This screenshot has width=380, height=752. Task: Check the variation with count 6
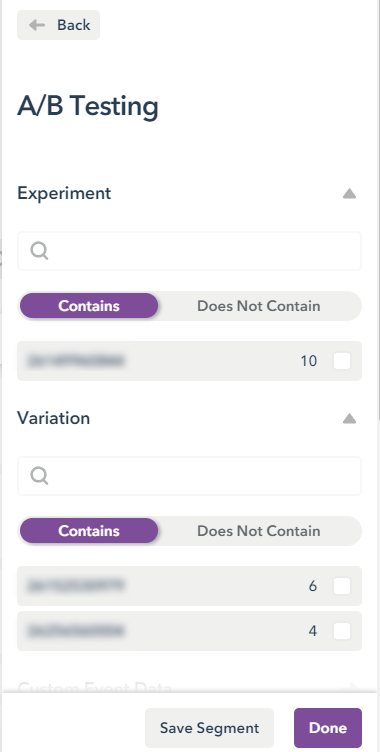342,586
